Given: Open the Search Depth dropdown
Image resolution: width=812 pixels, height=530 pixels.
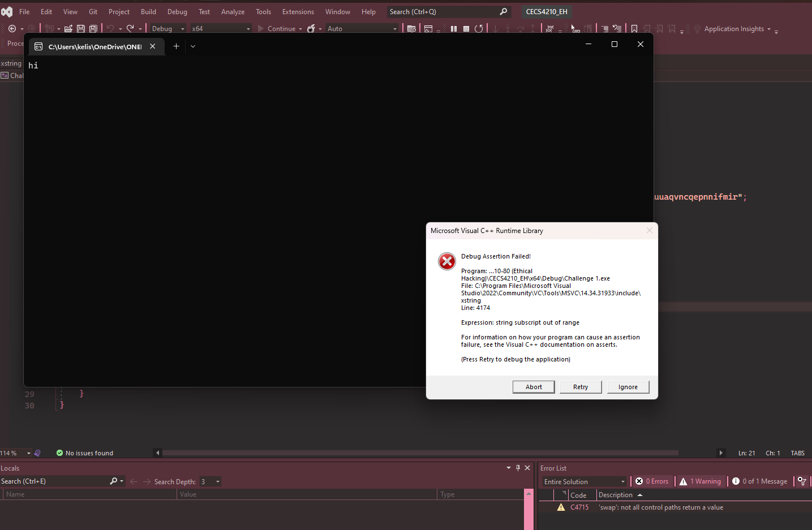Looking at the screenshot, I should pyautogui.click(x=210, y=481).
